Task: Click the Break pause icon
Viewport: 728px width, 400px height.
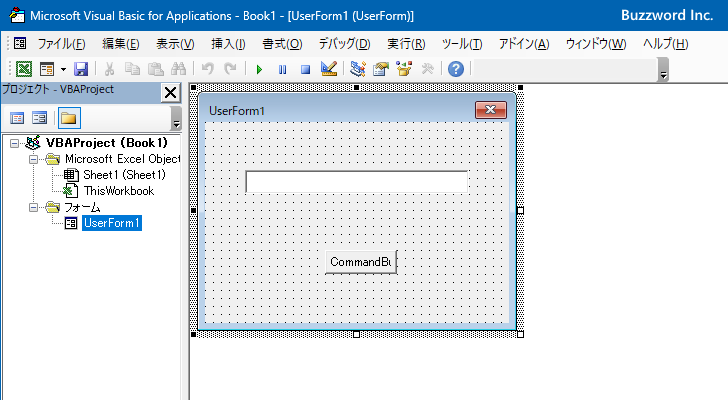Action: [x=282, y=70]
